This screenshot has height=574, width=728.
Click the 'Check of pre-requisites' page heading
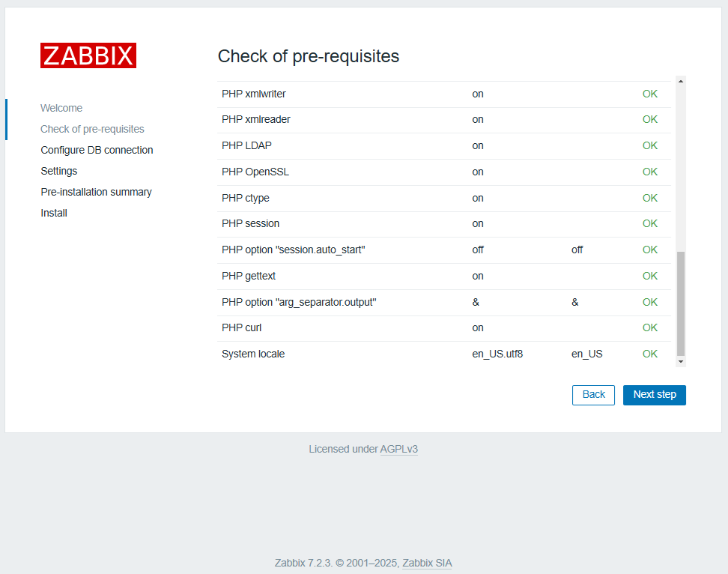(309, 56)
